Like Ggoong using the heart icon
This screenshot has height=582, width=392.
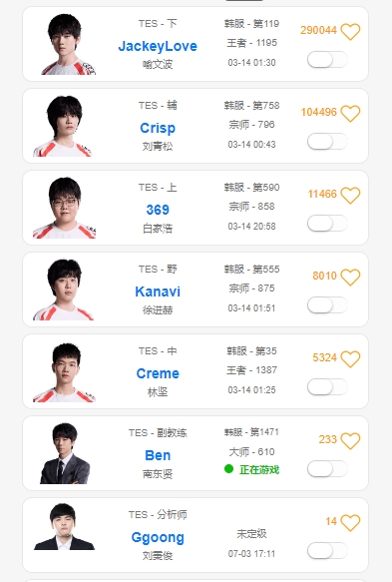pos(350,523)
